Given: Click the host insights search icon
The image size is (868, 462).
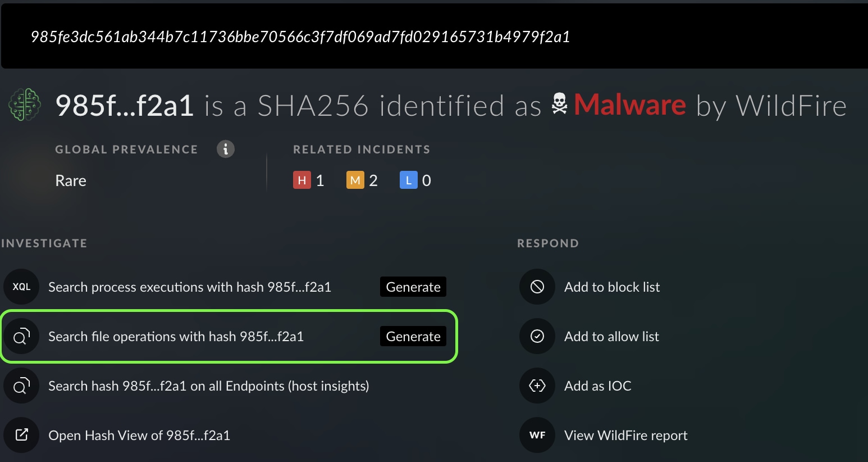Looking at the screenshot, I should (21, 386).
